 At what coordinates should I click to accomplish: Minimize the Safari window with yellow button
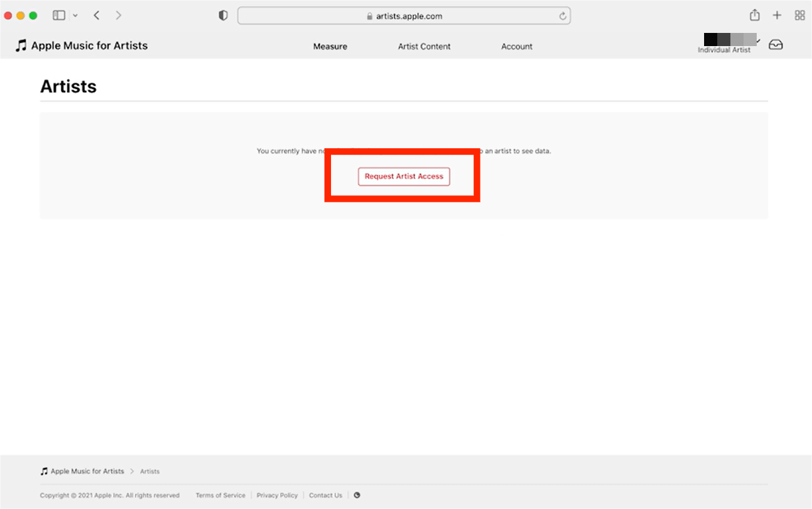point(21,15)
